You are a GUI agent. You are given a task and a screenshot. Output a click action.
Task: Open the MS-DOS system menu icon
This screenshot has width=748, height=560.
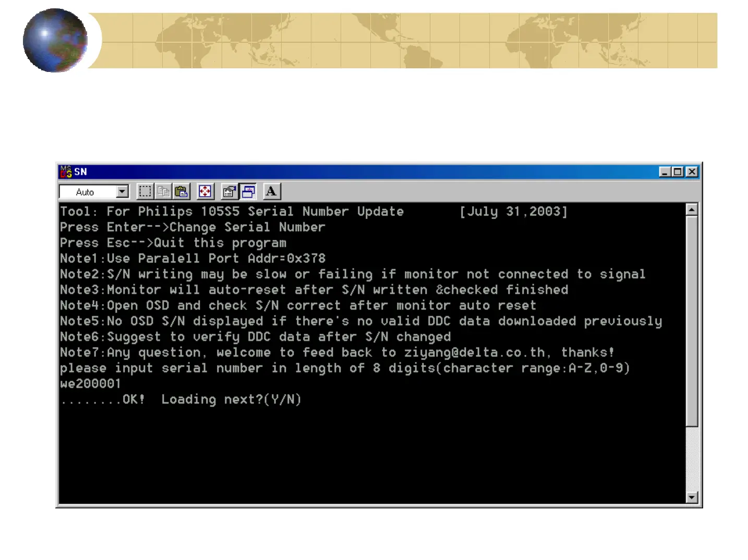click(66, 172)
